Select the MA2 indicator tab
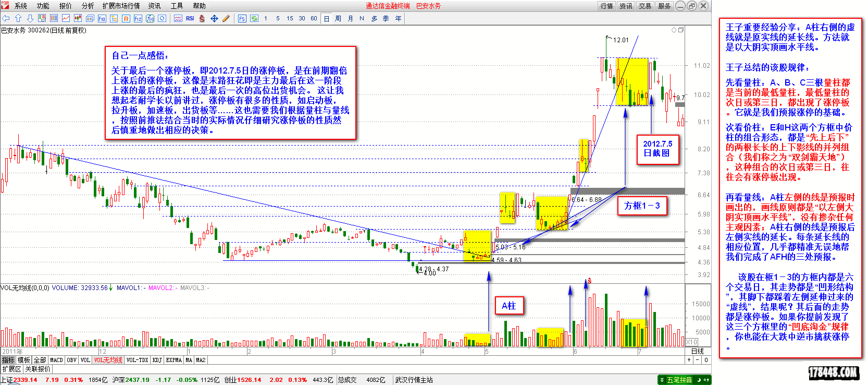Image resolution: width=868 pixels, height=385 pixels. tap(201, 360)
